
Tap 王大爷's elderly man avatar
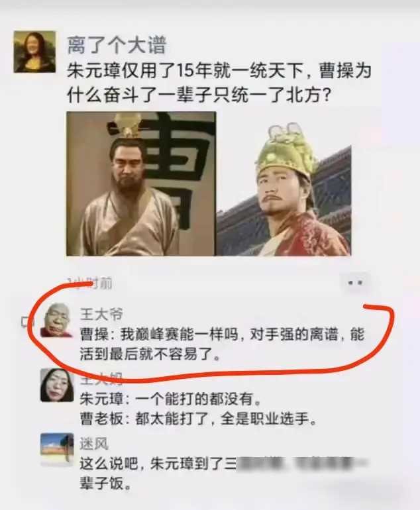(x=56, y=321)
